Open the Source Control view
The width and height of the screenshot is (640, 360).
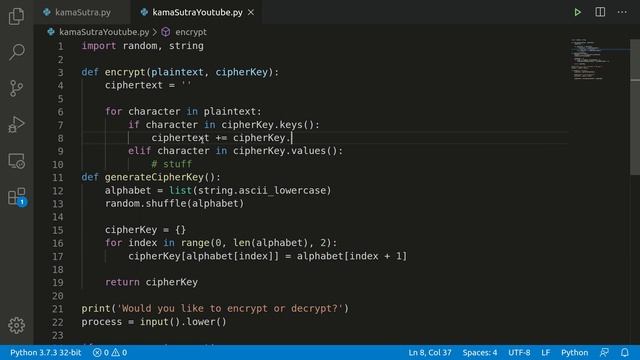pyautogui.click(x=16, y=88)
